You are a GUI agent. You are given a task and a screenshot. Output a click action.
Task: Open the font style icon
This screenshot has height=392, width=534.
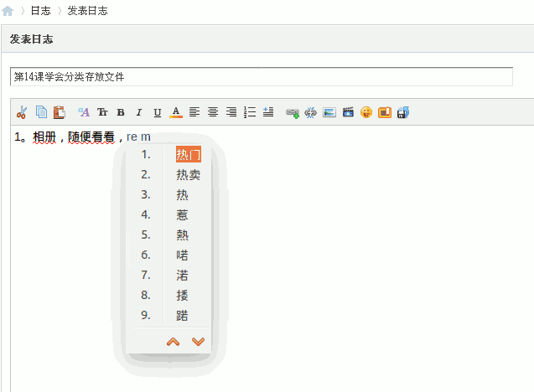pos(84,112)
